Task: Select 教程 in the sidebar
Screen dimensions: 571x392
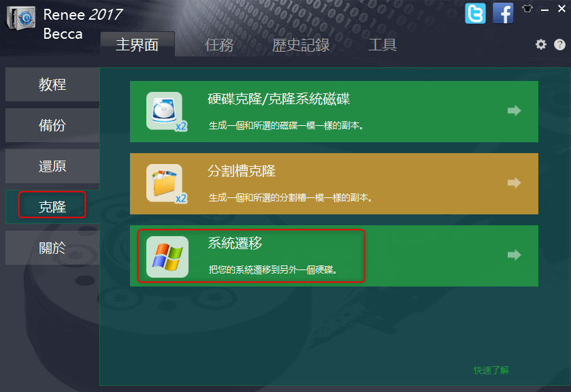Action: [52, 84]
